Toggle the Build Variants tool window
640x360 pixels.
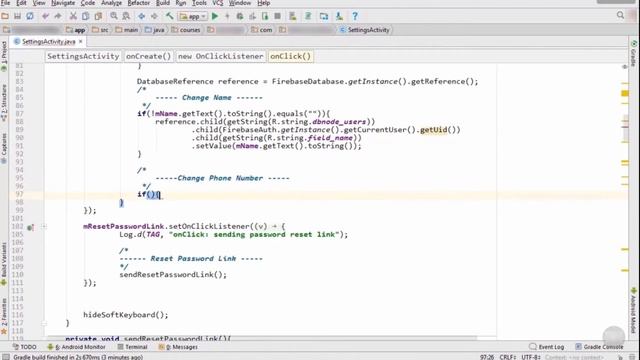(x=4, y=263)
